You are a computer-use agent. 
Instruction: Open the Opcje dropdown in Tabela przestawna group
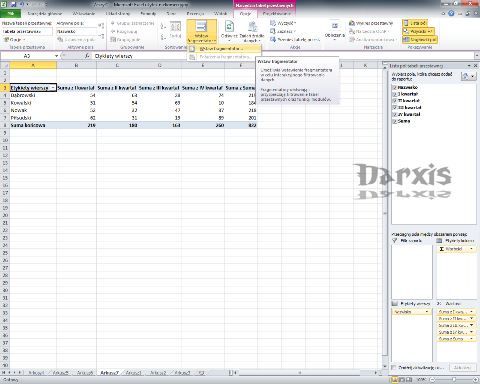[14, 39]
